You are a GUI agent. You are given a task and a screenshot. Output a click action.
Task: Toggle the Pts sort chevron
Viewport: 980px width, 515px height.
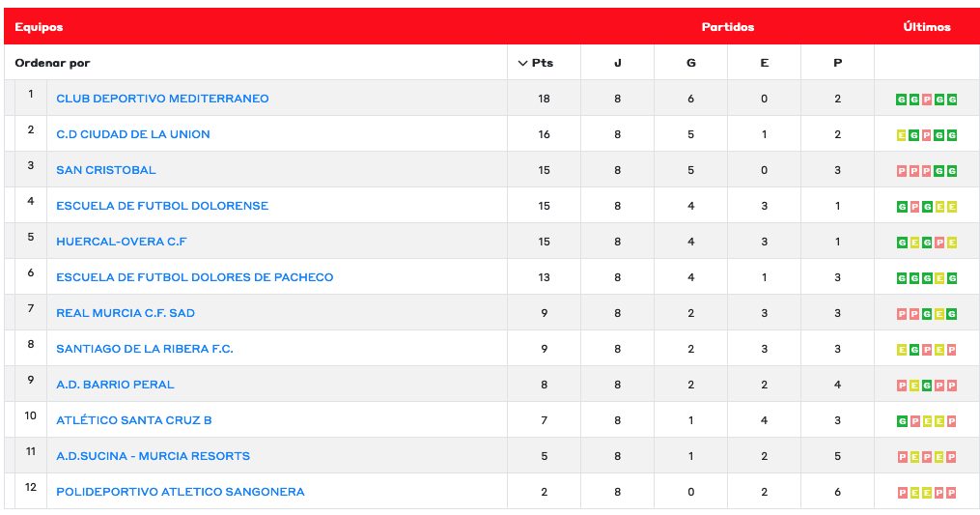(523, 63)
